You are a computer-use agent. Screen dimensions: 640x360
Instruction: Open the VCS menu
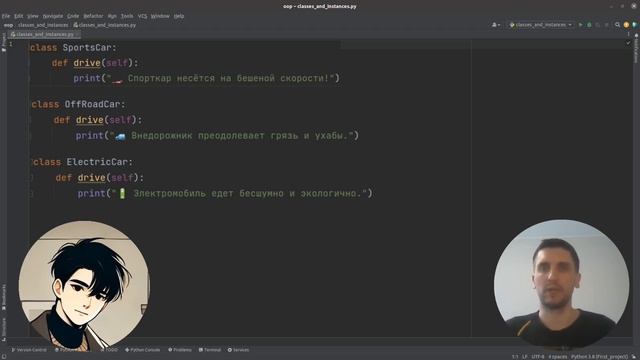pyautogui.click(x=142, y=16)
